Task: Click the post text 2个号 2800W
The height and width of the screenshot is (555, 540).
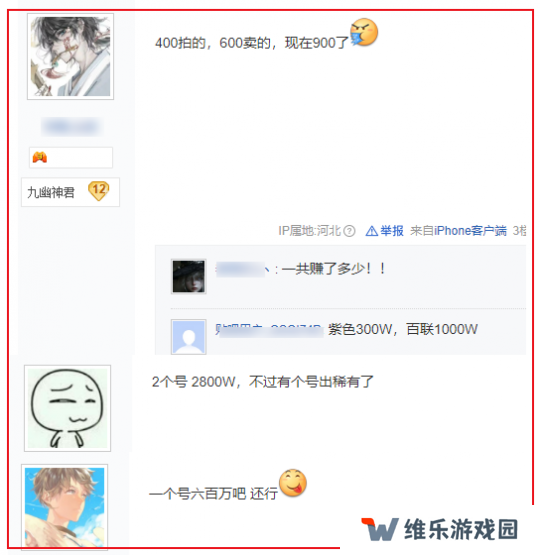Action: pyautogui.click(x=194, y=382)
